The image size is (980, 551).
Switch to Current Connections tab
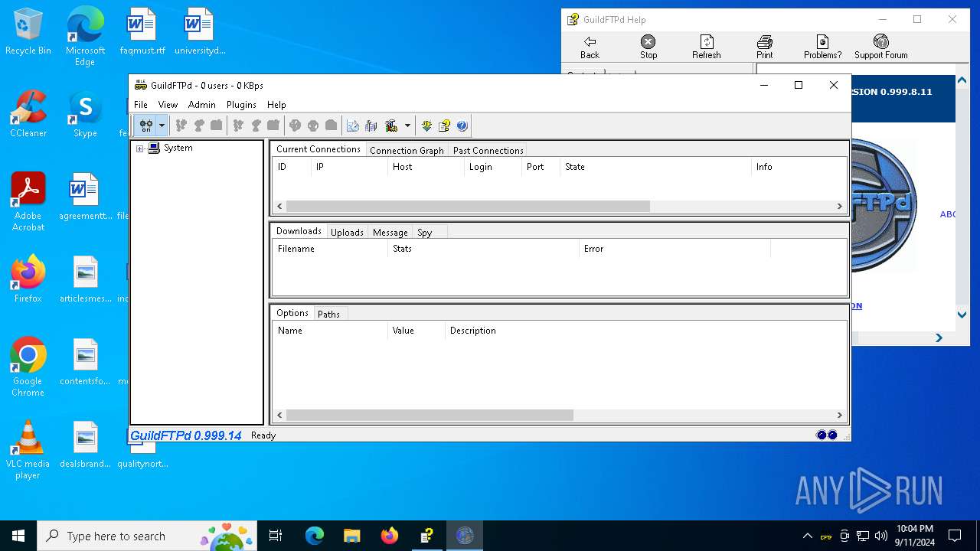pos(318,149)
